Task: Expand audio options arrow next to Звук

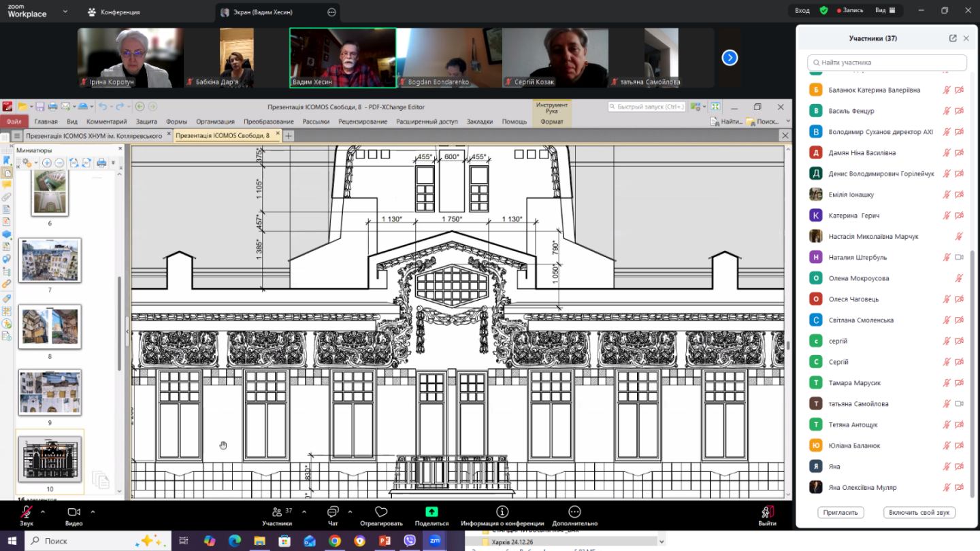Action: 43,512
